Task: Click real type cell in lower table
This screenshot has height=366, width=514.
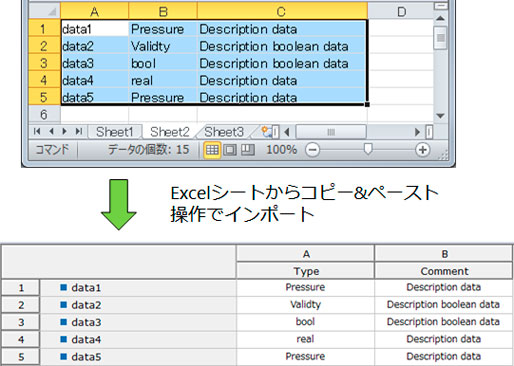Action: [x=306, y=339]
